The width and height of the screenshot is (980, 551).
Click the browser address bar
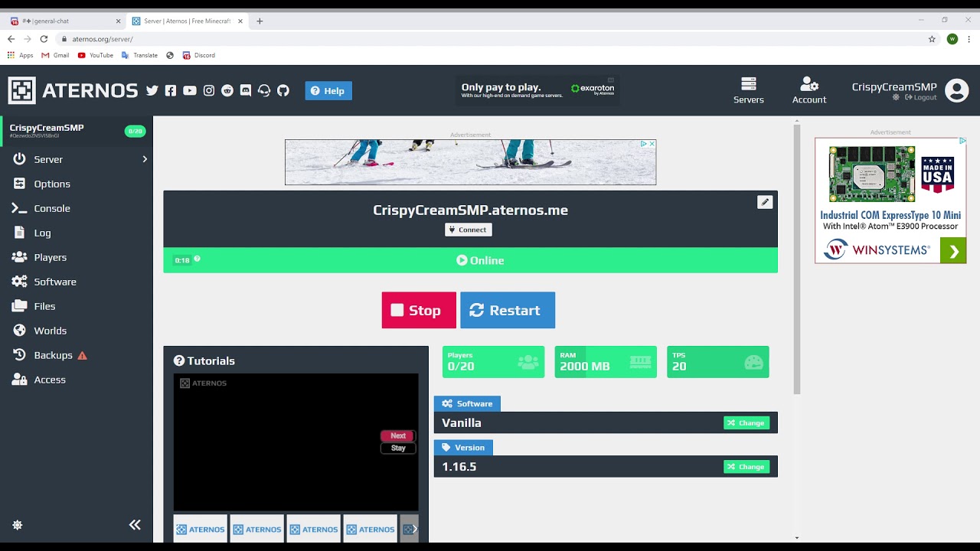point(490,39)
